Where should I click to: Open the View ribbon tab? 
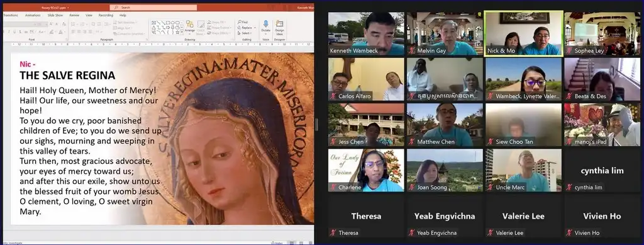89,15
